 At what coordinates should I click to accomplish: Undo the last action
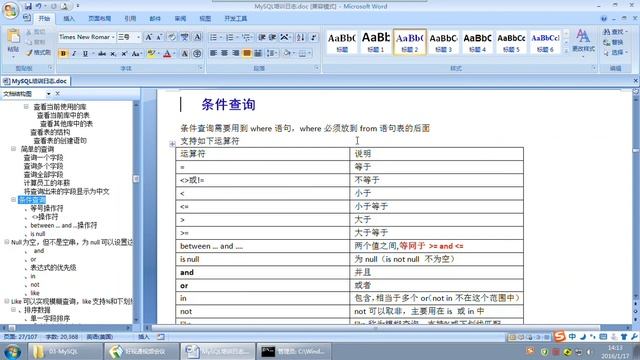click(39, 6)
